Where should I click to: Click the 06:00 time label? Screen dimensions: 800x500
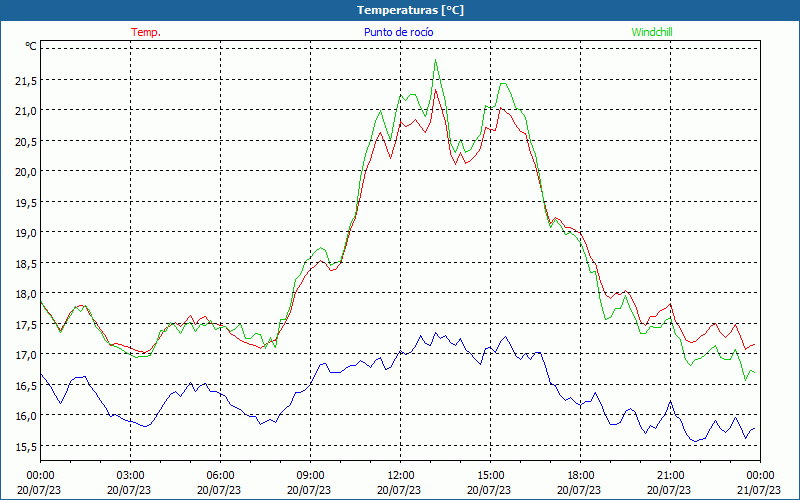220,476
